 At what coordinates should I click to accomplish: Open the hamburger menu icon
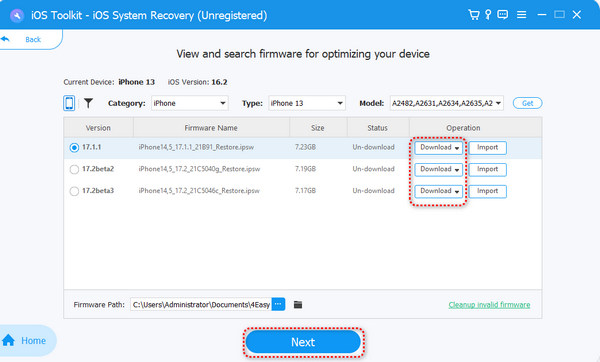[522, 15]
